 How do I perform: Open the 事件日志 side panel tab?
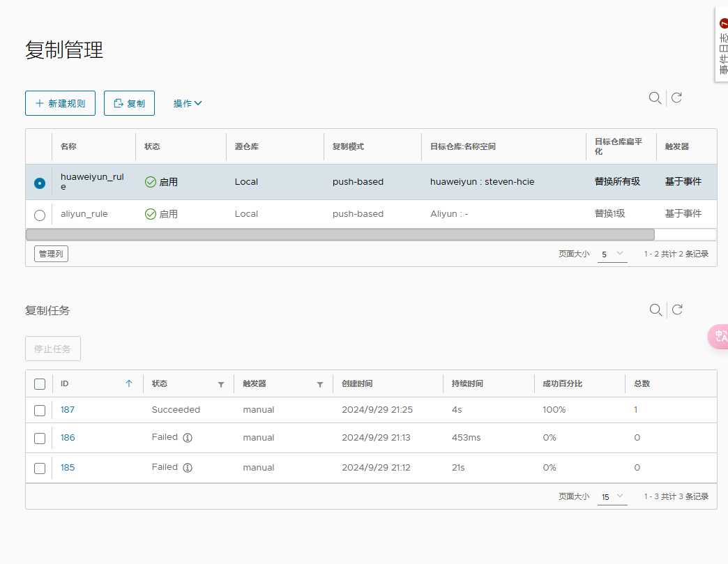pyautogui.click(x=722, y=45)
